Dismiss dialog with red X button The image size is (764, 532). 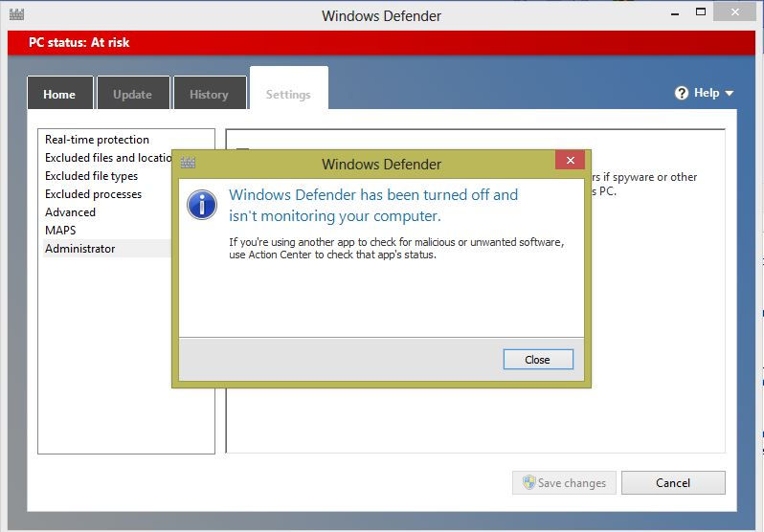570,160
